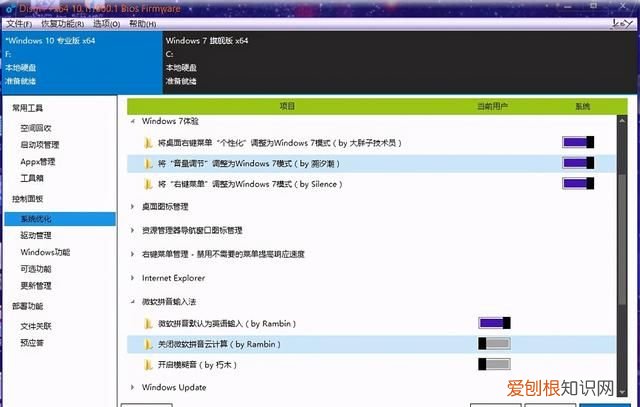640x407 pixels.
Task: Click the vertical scrollbar thumb
Action: tap(622, 240)
